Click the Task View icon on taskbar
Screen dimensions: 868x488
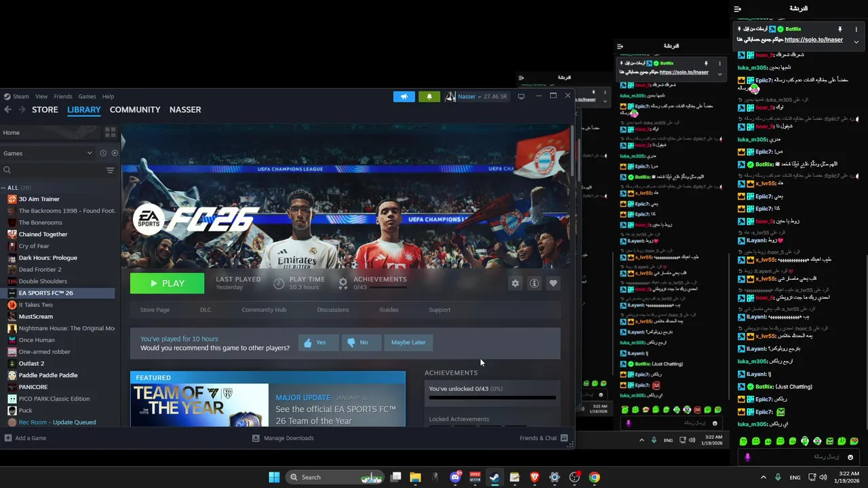coord(396,477)
